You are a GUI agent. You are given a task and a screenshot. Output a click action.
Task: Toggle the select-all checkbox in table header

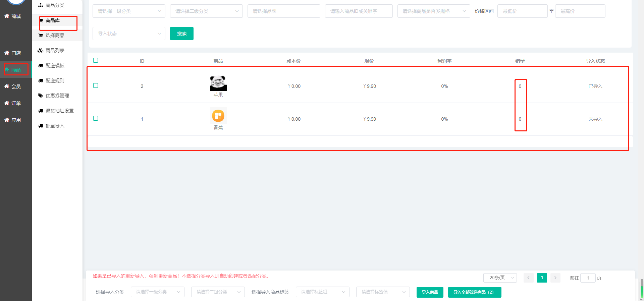(96, 60)
